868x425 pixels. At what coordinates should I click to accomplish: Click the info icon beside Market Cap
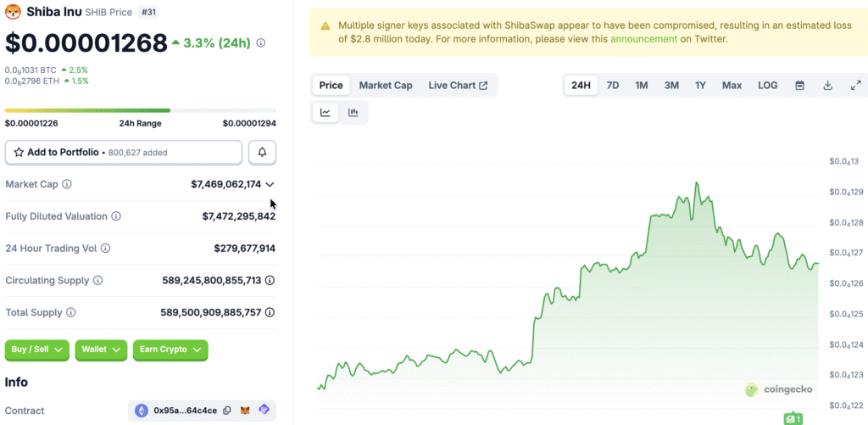[67, 184]
